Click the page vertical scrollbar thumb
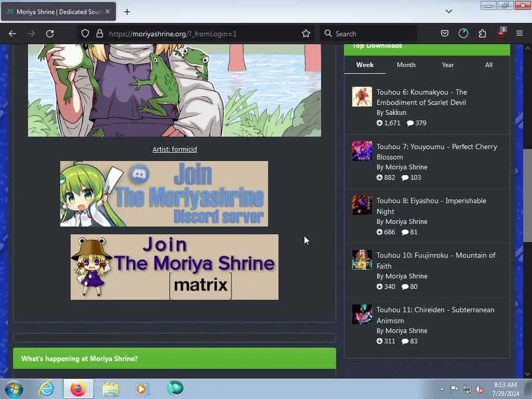532x399 pixels. click(527, 195)
